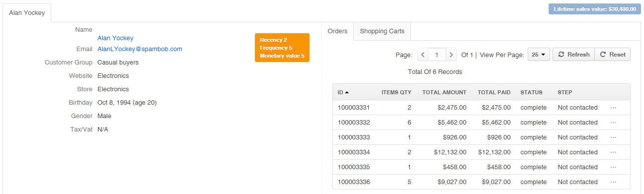Select the Orders tab
Screen dimensions: 644x194
click(337, 31)
